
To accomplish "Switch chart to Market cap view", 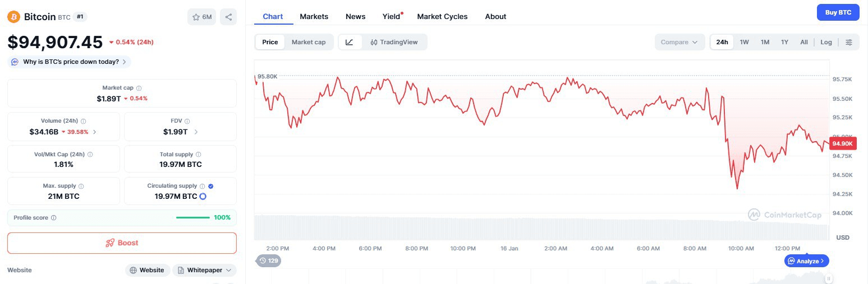I will click(309, 42).
